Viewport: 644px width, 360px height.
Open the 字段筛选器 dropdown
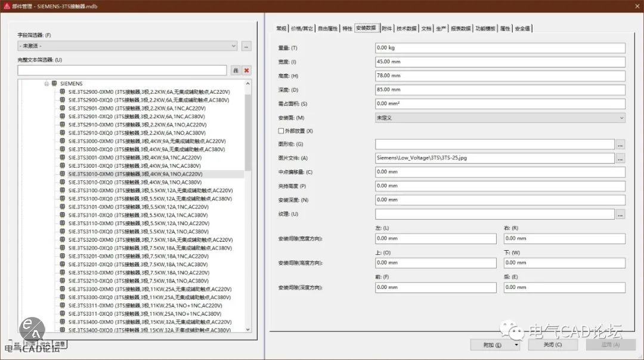[233, 46]
